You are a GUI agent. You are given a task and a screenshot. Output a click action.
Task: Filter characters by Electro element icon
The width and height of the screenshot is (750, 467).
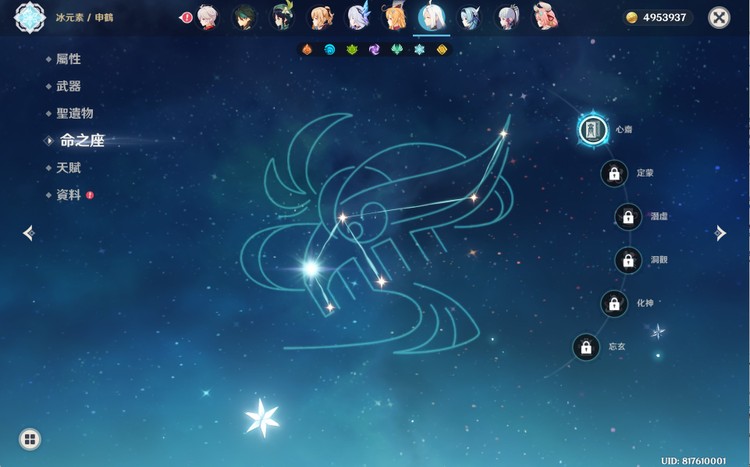[374, 49]
